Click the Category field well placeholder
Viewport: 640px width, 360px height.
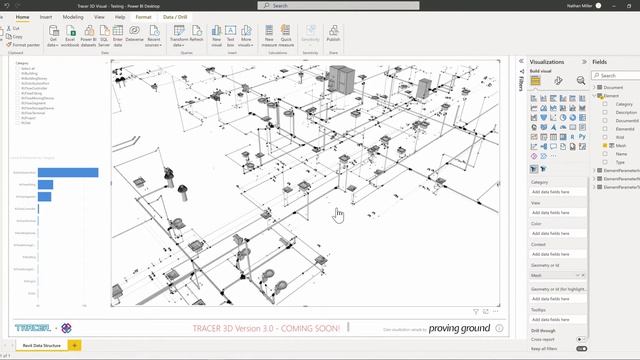pos(558,192)
